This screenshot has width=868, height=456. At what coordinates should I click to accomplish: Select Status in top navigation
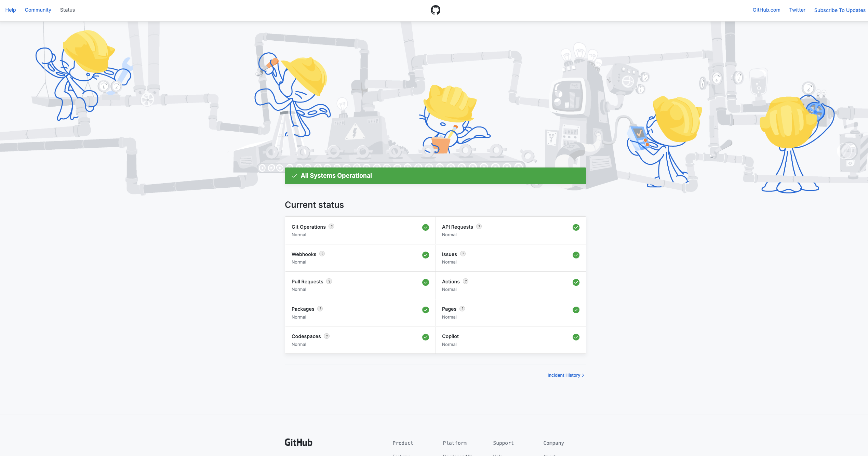(67, 10)
